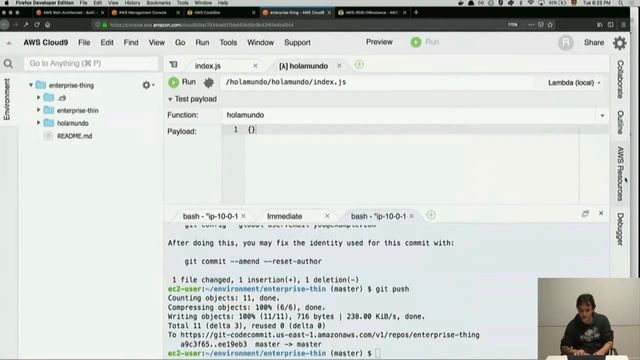The height and width of the screenshot is (360, 640).
Task: Close the terminal panel with X
Action: [x=601, y=213]
